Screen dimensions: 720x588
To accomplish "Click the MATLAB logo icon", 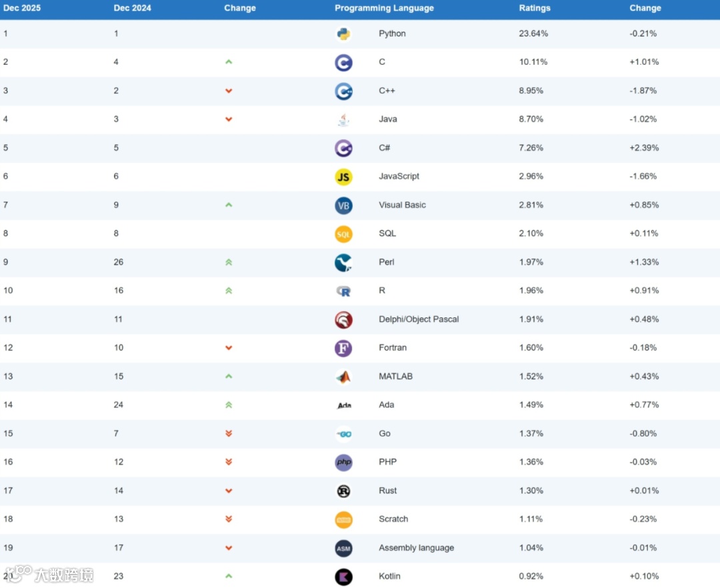I will click(x=343, y=377).
